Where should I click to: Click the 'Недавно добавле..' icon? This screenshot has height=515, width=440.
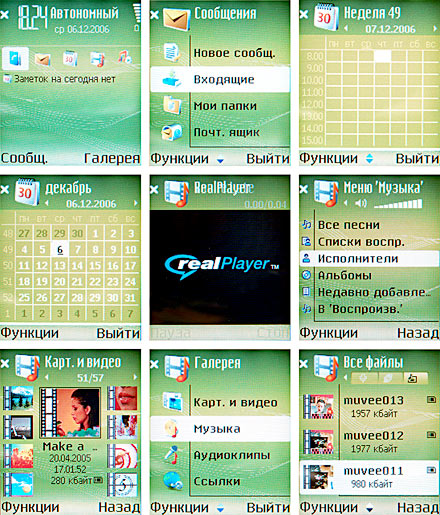pyautogui.click(x=307, y=292)
